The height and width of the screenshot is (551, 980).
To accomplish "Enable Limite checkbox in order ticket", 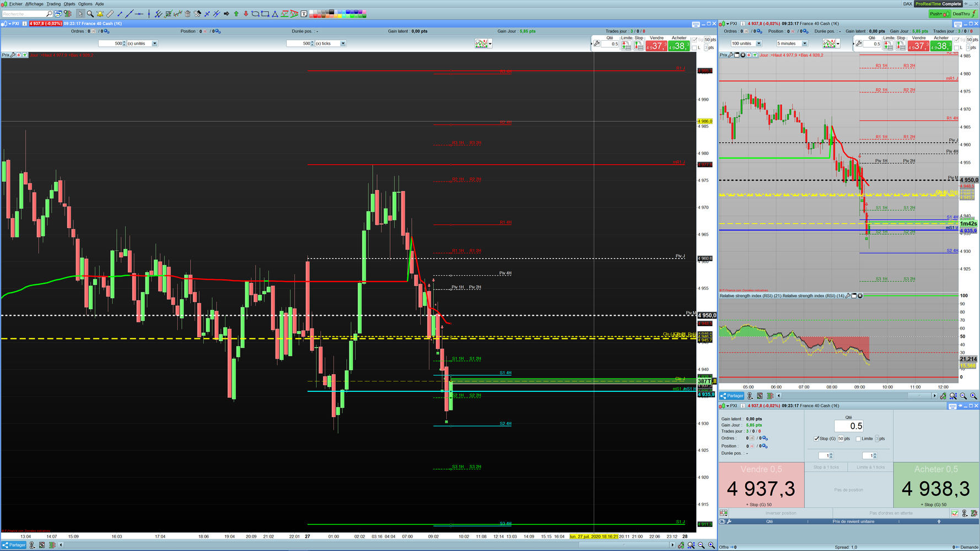I will tap(858, 439).
